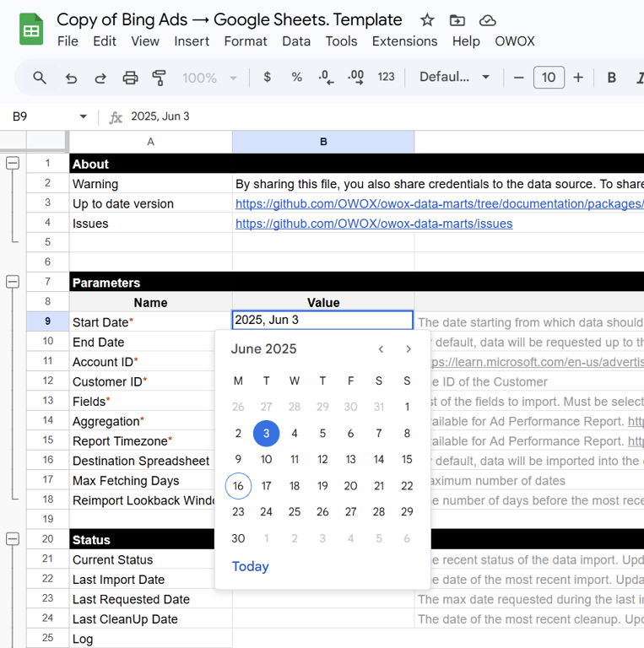
Task: Format as percent
Action: point(296,77)
